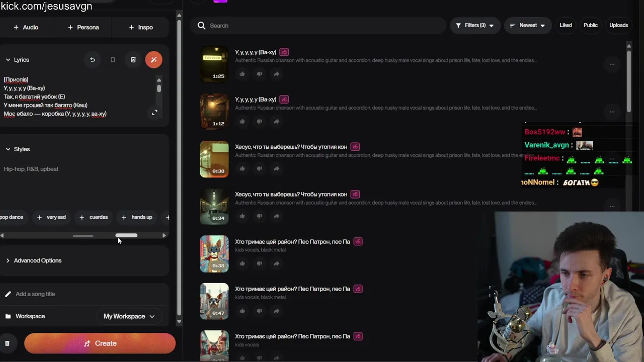Click the search magnifier icon

pyautogui.click(x=202, y=26)
